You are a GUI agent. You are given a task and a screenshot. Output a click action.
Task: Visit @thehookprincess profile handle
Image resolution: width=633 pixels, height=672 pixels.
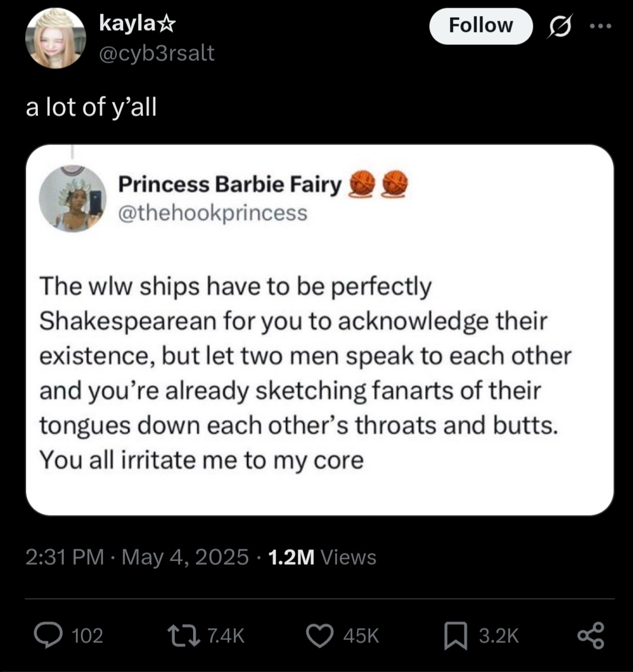click(213, 212)
